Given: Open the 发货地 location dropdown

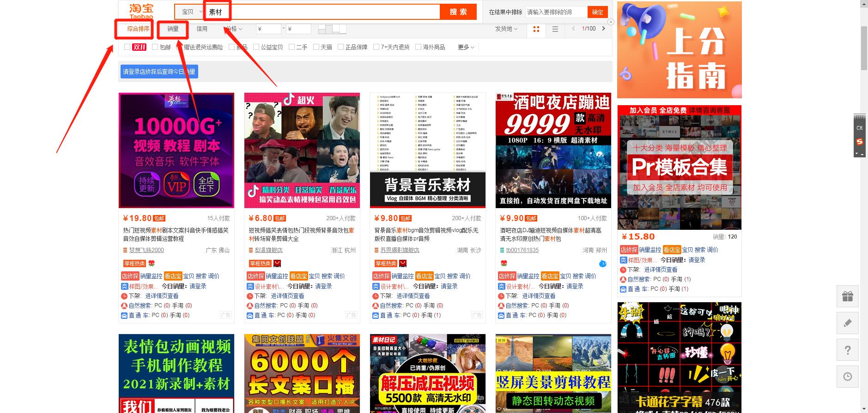Looking at the screenshot, I should pos(506,29).
